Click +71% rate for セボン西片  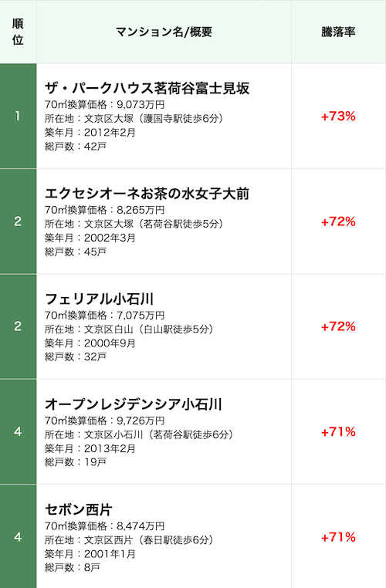click(x=338, y=537)
